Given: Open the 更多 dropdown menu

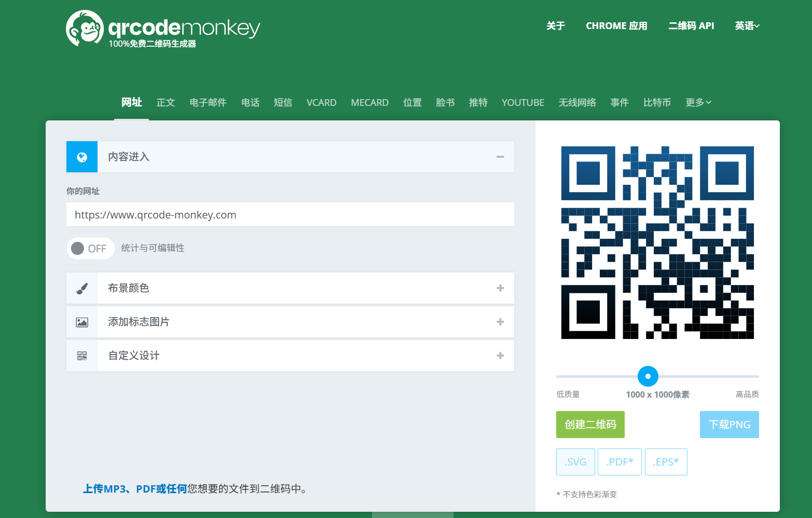Looking at the screenshot, I should click(698, 102).
